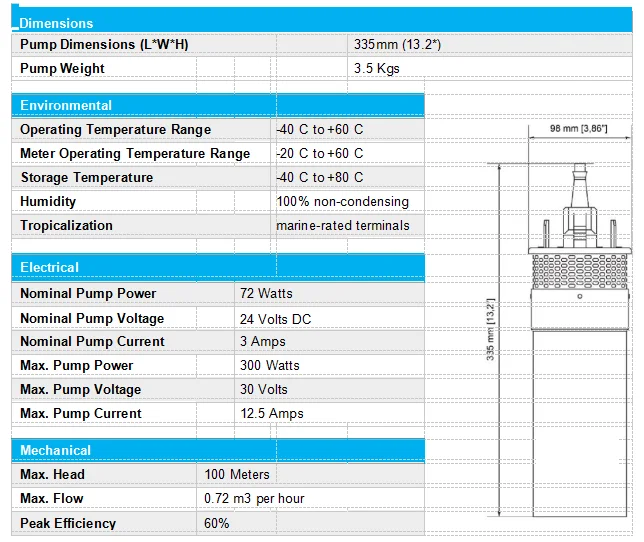The image size is (644, 542).
Task: Select Meter Operating Temperature Range label
Action: pos(135,154)
